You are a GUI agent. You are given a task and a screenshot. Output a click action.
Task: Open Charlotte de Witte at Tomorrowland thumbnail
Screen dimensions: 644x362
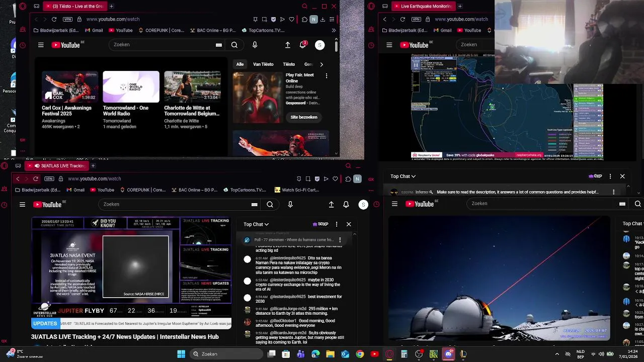[192, 86]
